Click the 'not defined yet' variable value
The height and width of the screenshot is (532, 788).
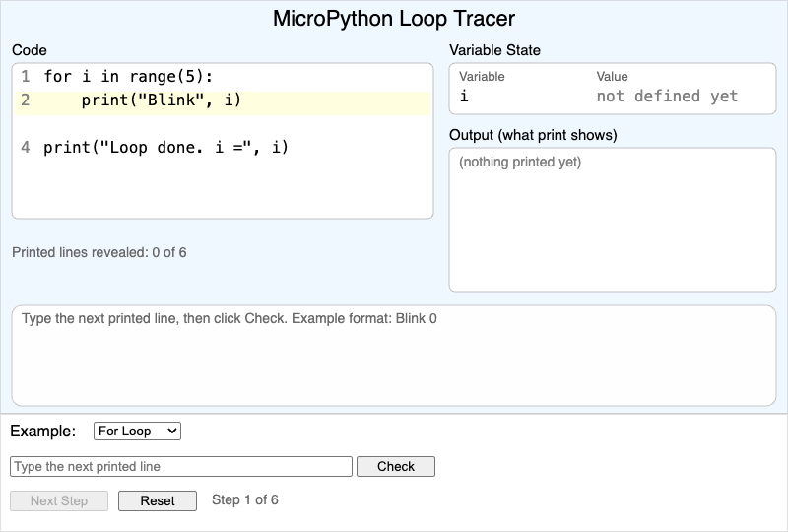click(x=667, y=96)
